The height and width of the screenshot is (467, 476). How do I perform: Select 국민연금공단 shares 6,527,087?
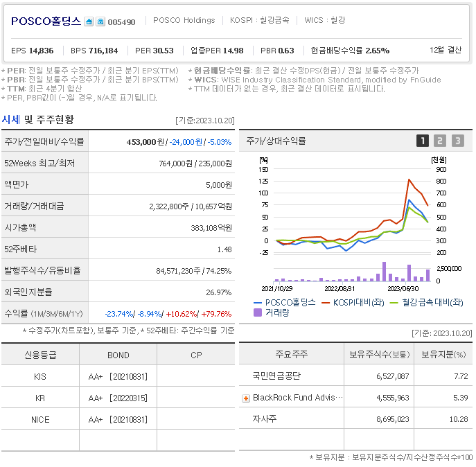pyautogui.click(x=393, y=376)
